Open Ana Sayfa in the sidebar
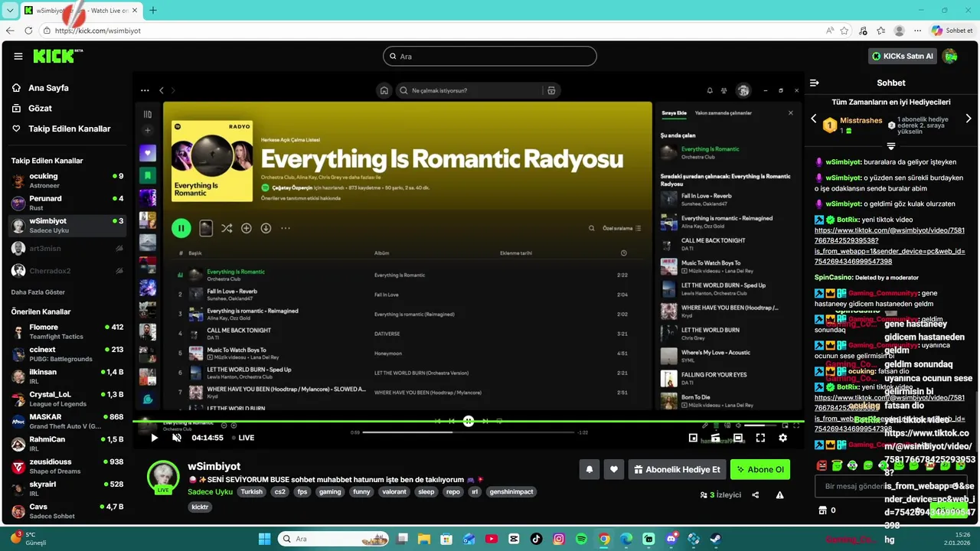This screenshot has height=551, width=980. click(x=48, y=88)
